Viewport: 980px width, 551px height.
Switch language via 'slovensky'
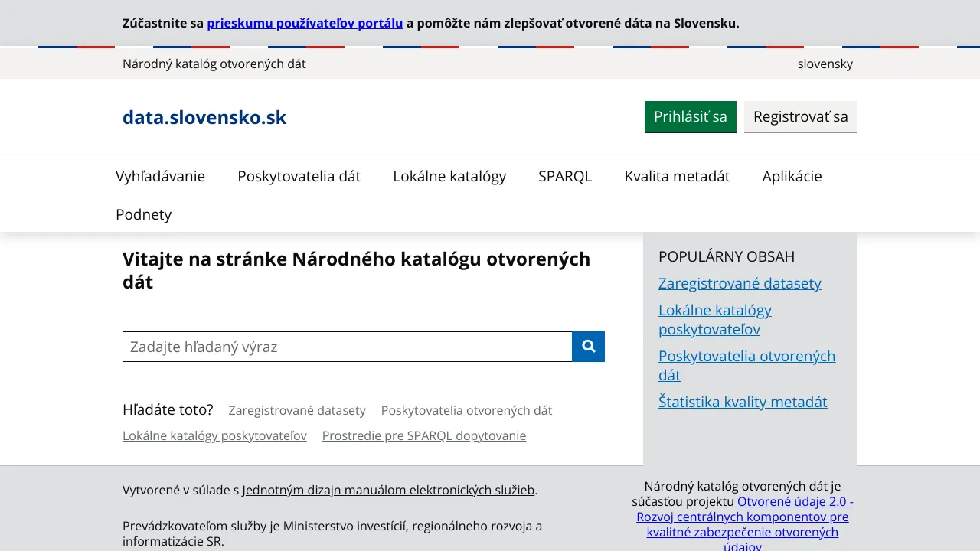pyautogui.click(x=825, y=64)
